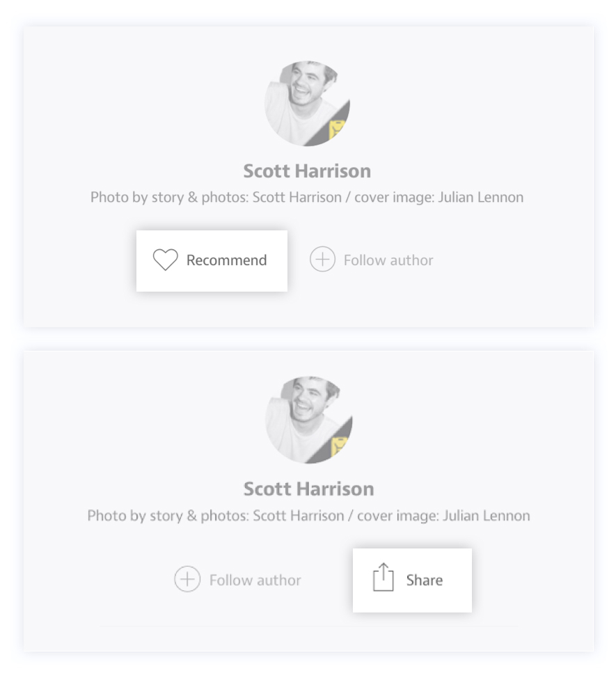Click the plus icon in the Share card
The width and height of the screenshot is (616, 680).
point(187,580)
